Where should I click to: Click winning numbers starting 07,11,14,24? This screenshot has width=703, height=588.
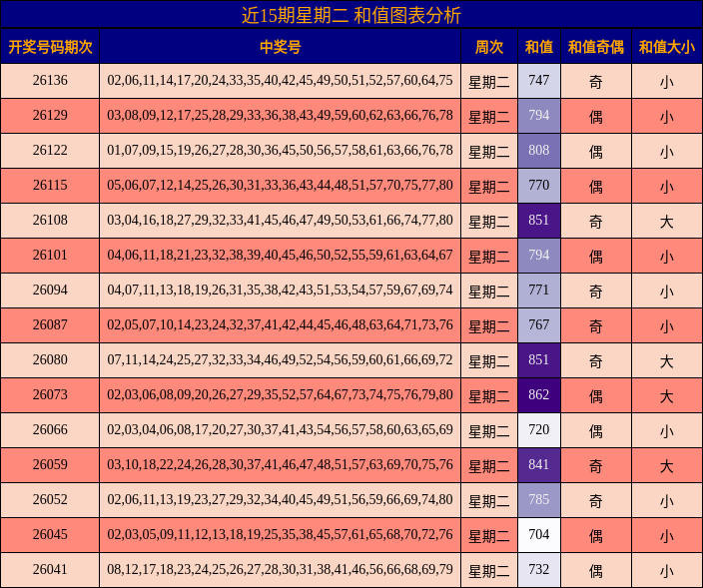click(281, 359)
